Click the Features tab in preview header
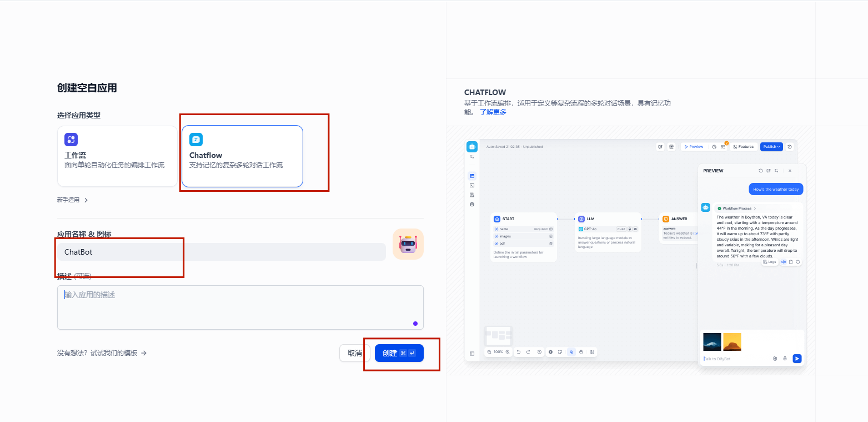Image resolution: width=868 pixels, height=422 pixels. [x=744, y=147]
